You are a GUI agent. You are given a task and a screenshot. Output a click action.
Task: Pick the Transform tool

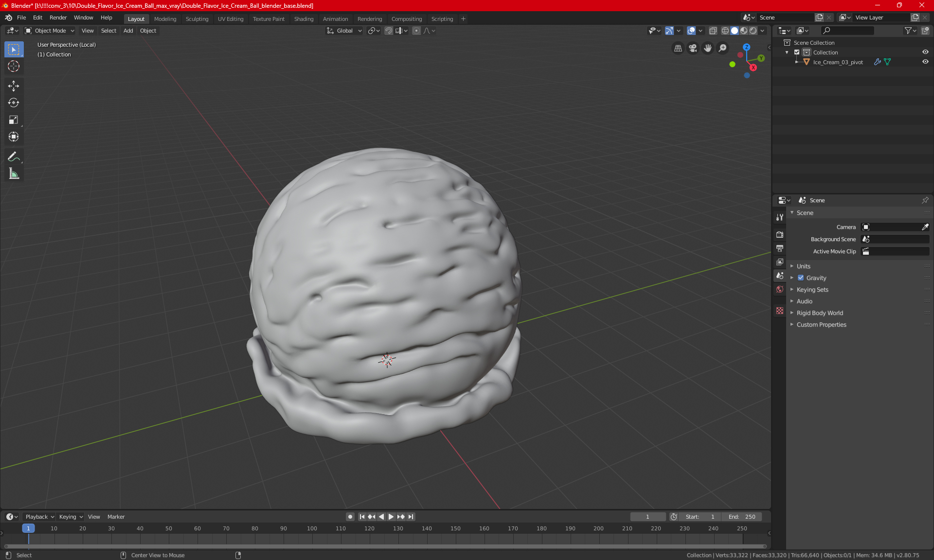click(14, 137)
